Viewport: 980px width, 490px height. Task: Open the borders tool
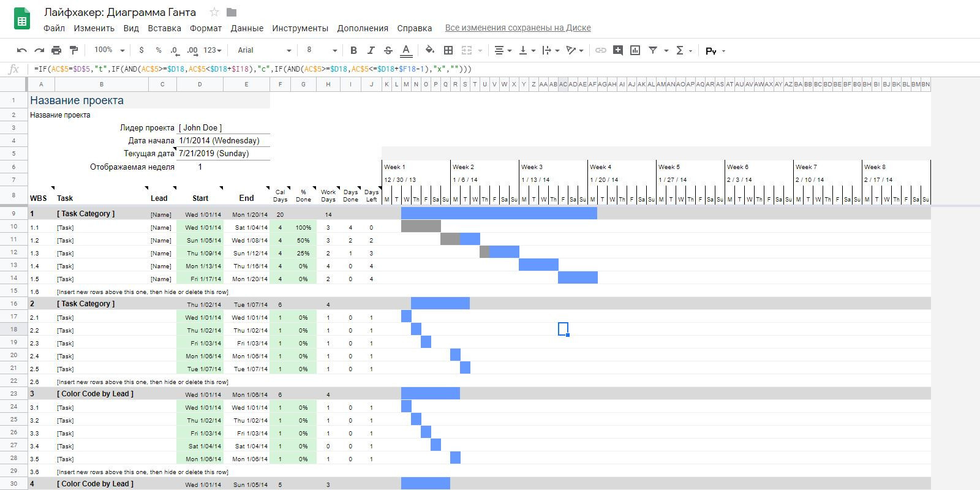pos(448,50)
